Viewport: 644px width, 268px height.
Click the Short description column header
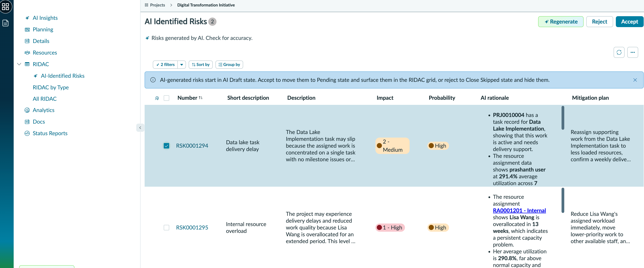pos(248,98)
